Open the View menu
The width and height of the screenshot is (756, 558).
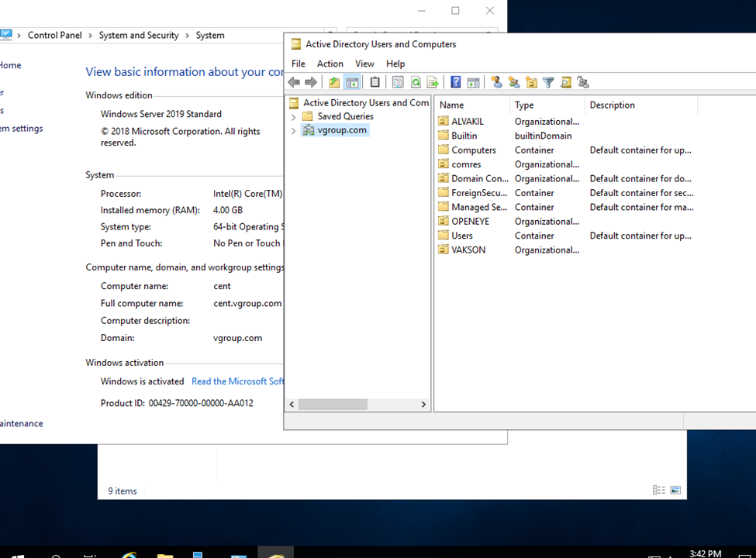pyautogui.click(x=364, y=64)
